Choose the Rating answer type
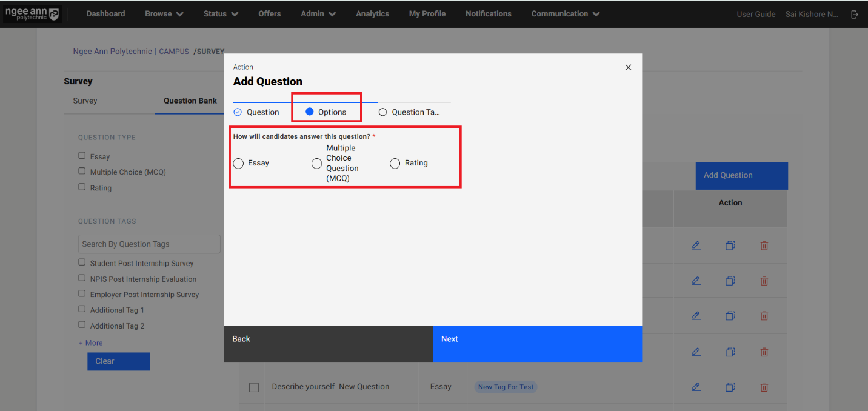Image resolution: width=868 pixels, height=411 pixels. click(x=395, y=163)
